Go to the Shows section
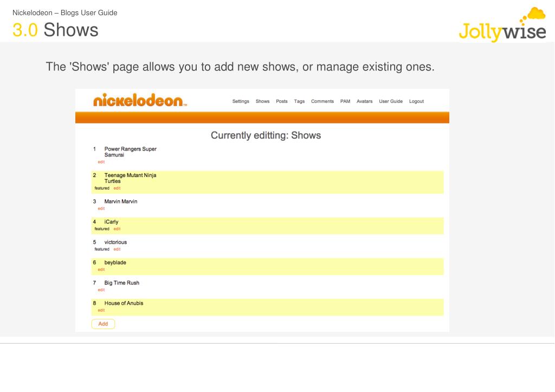The width and height of the screenshot is (555, 392). 263,101
